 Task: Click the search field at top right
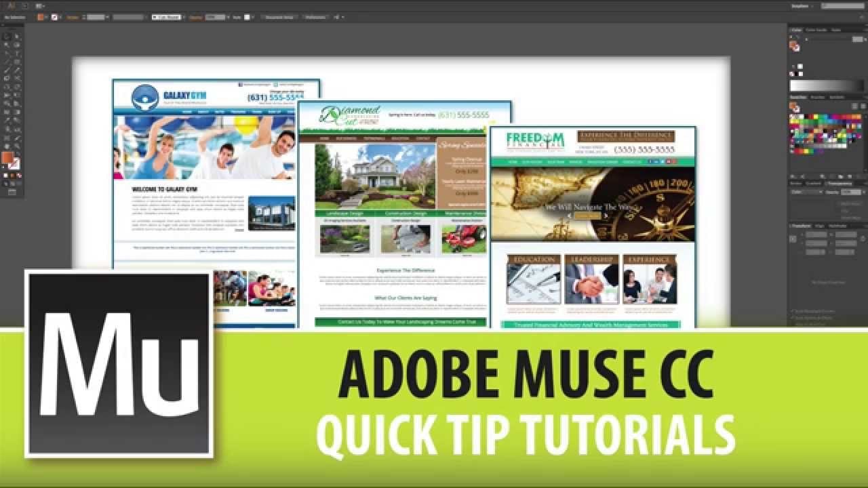(843, 6)
